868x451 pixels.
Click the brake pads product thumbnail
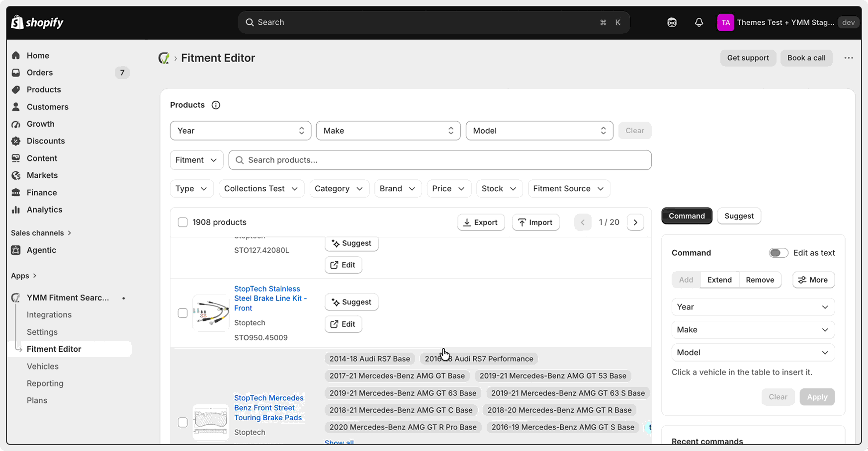(211, 422)
